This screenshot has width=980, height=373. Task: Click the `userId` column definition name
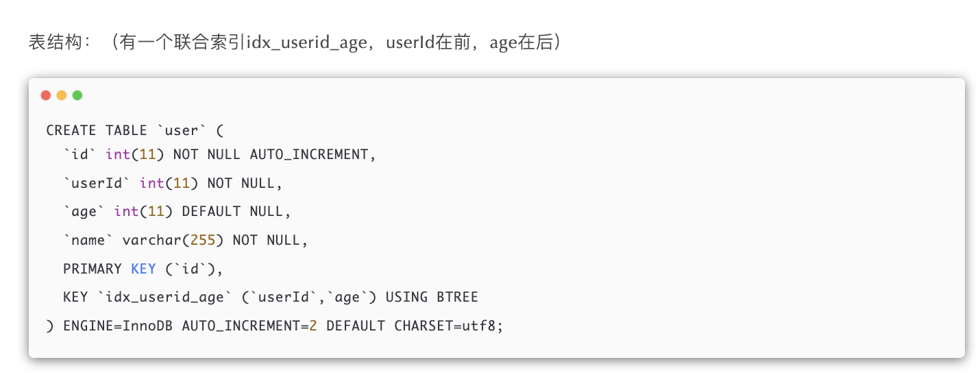point(97,183)
